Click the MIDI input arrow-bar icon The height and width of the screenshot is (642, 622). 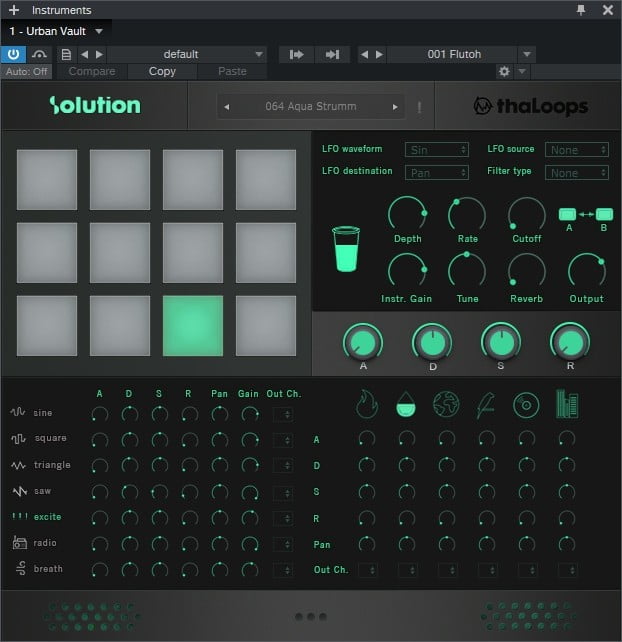[x=296, y=54]
